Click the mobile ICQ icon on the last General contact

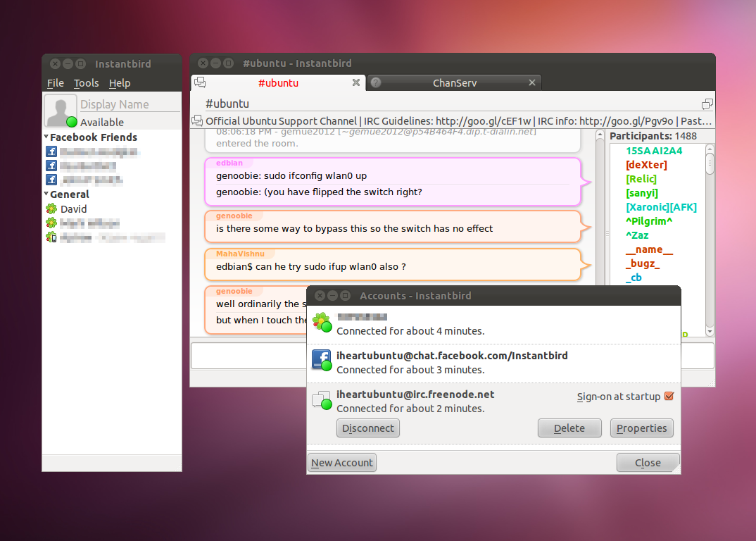coord(51,237)
